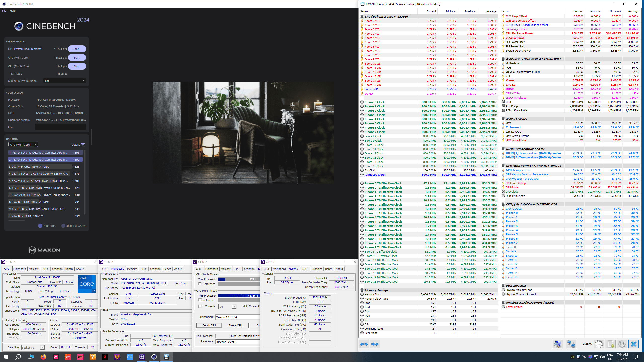Click the network monitors remote-connection icon
The height and width of the screenshot is (362, 644).
(571, 344)
